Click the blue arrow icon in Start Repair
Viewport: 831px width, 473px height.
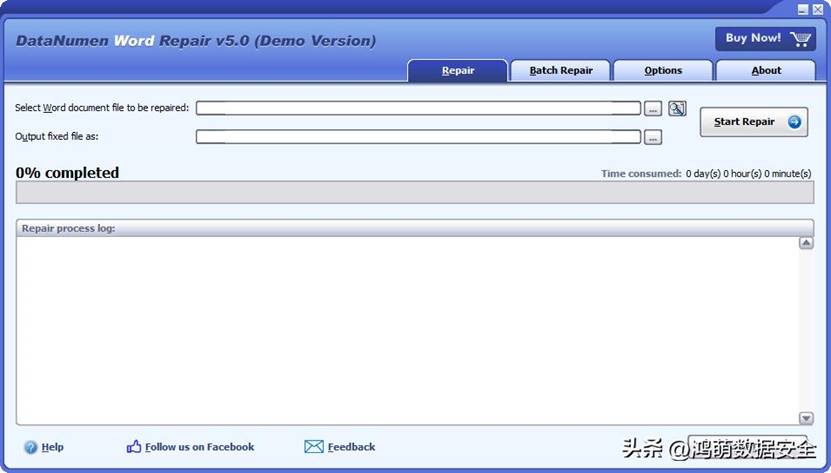coord(794,122)
